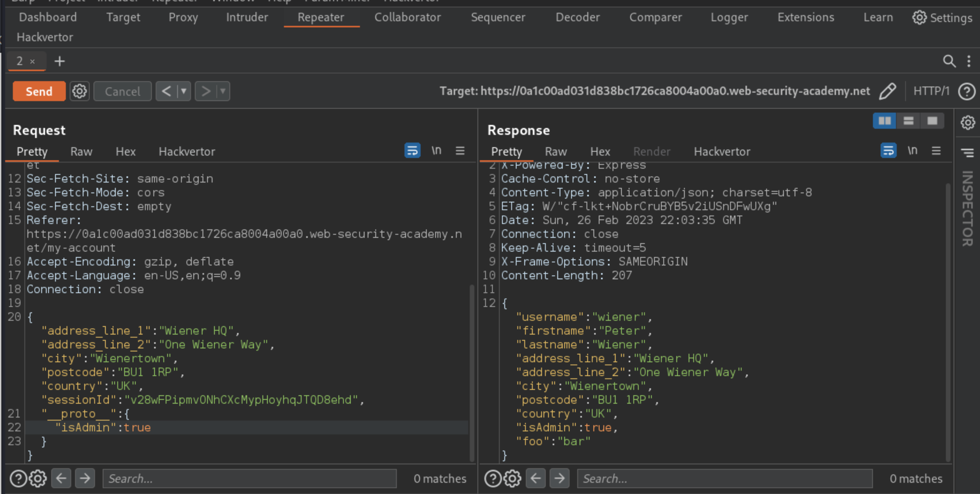
Task: Focus the response search field
Action: click(725, 478)
